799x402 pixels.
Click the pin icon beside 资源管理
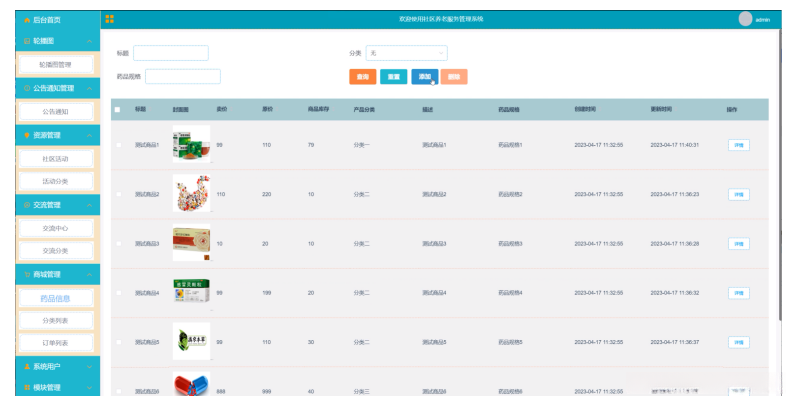pyautogui.click(x=27, y=135)
